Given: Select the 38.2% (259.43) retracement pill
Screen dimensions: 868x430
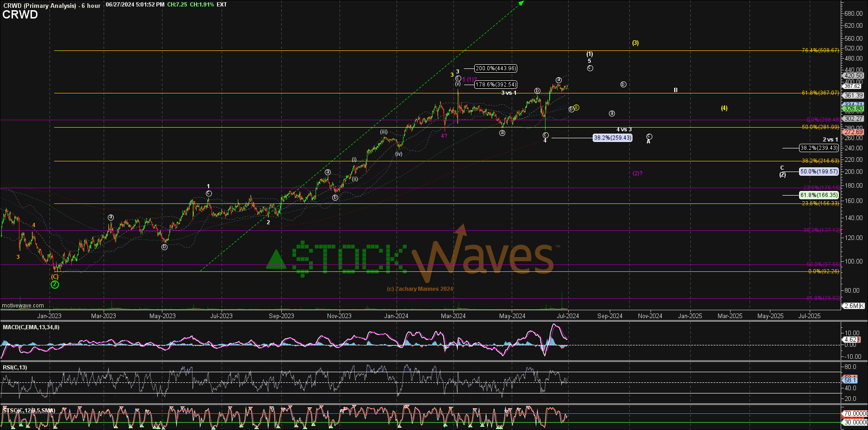Looking at the screenshot, I should point(613,137).
